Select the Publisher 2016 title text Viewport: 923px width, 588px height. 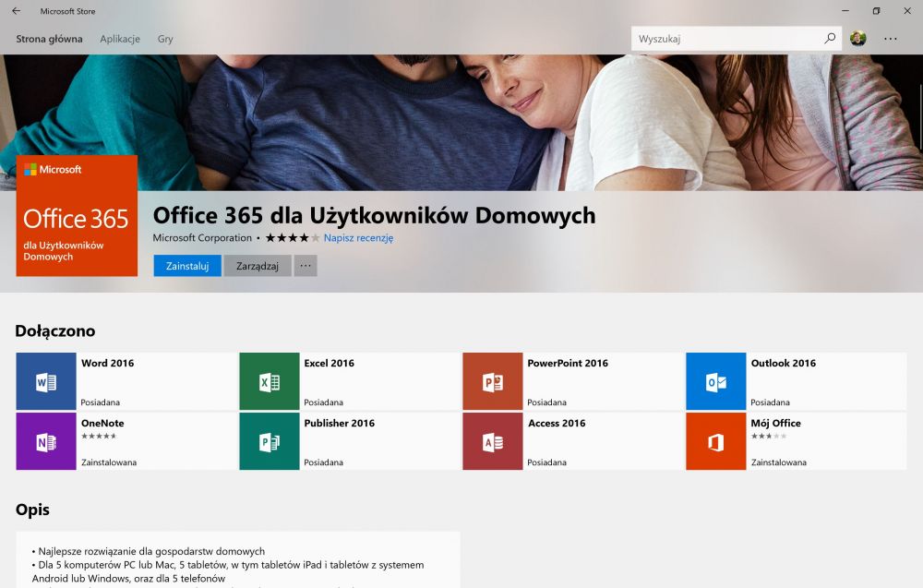339,423
